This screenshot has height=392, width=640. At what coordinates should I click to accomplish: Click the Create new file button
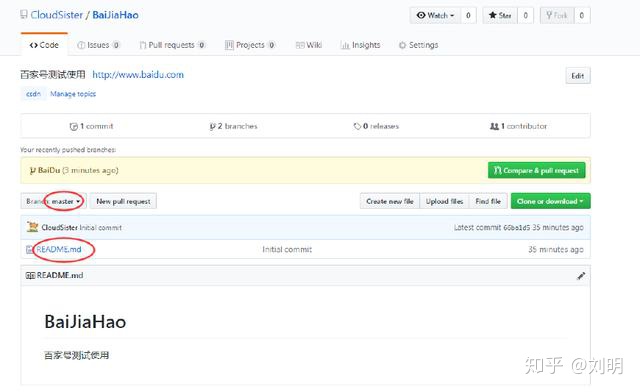[390, 201]
